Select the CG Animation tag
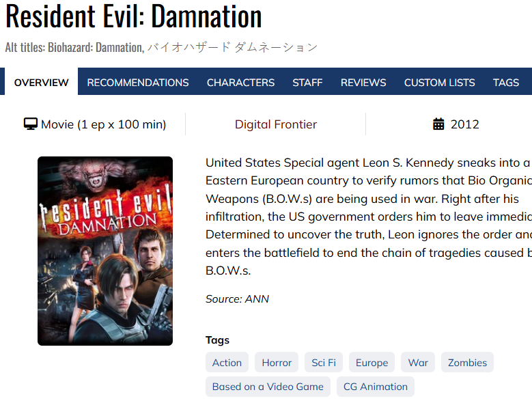The width and height of the screenshot is (532, 401). pos(376,387)
